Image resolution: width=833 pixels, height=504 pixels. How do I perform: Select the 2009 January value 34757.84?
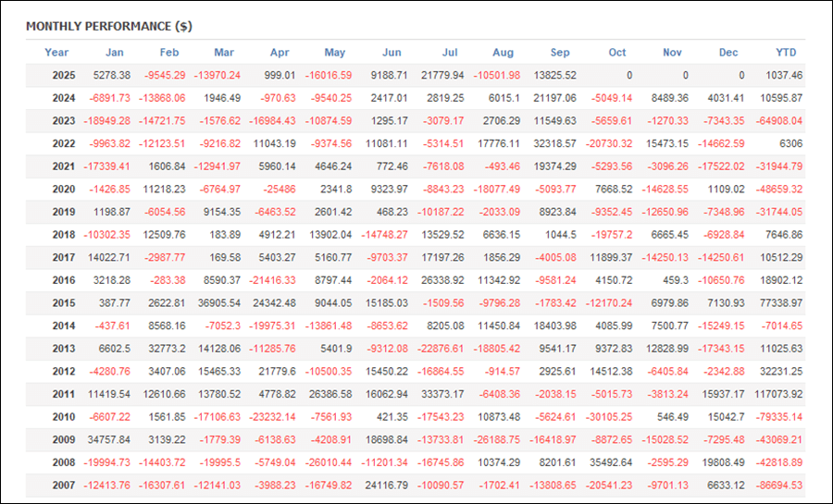[x=102, y=439]
